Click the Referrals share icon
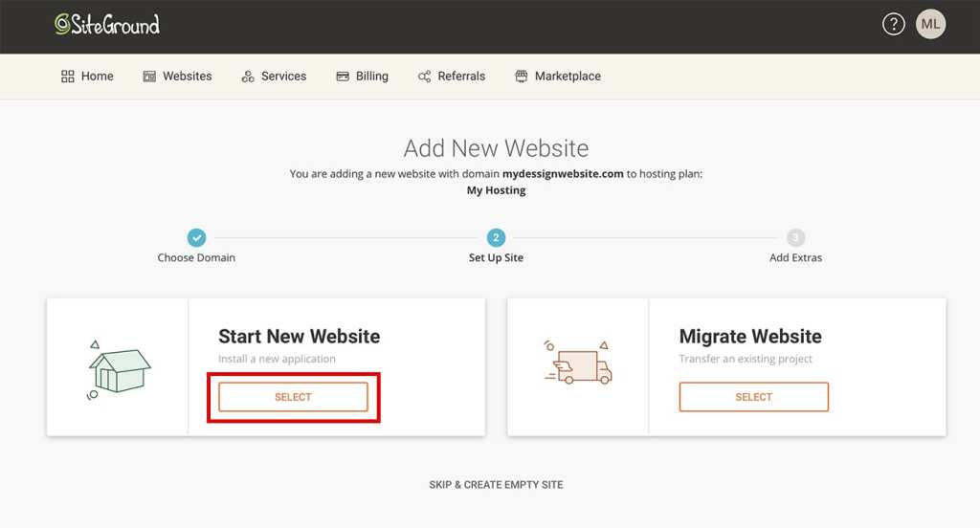The height and width of the screenshot is (528, 980). 424,77
